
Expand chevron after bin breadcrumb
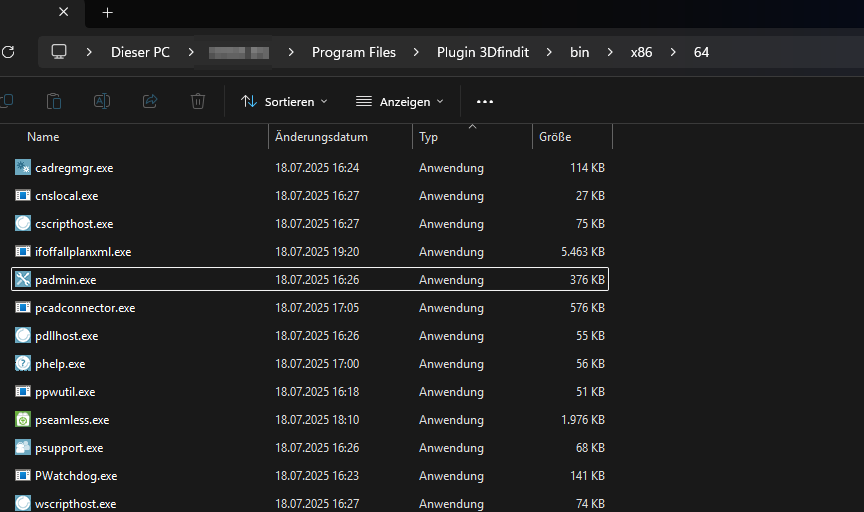(x=610, y=52)
